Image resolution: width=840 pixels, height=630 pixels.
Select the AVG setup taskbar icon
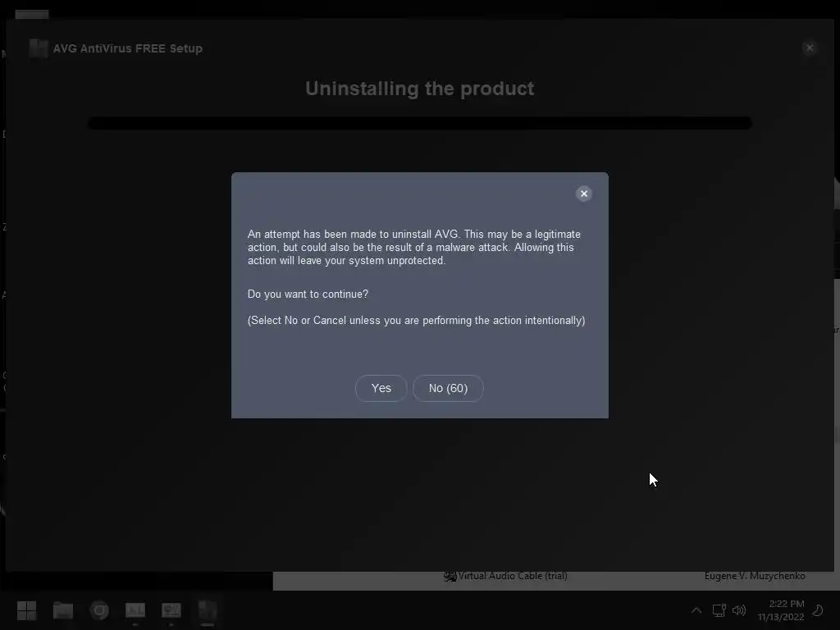[x=208, y=610]
